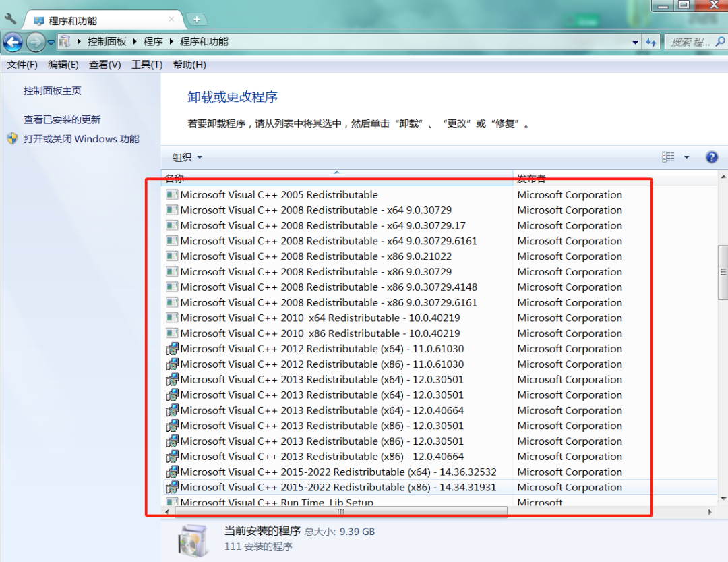Click the vertical scrollbar thumb
Image resolution: width=728 pixels, height=562 pixels.
pos(723,273)
